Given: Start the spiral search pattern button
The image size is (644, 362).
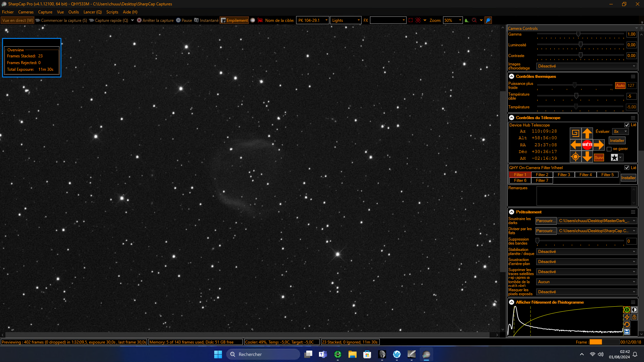Looking at the screenshot, I should 576,133.
